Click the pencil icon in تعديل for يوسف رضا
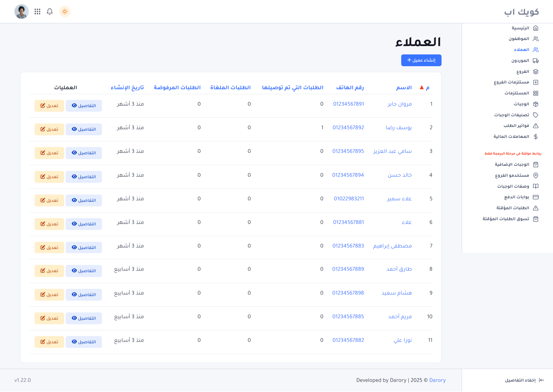 (x=43, y=129)
